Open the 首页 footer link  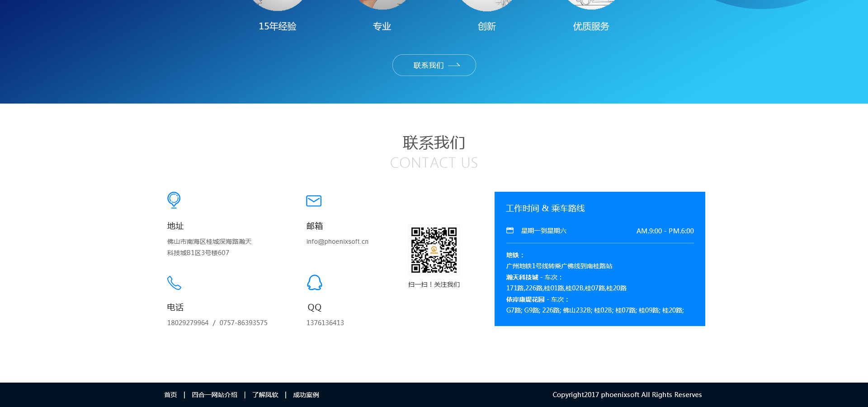coord(170,395)
